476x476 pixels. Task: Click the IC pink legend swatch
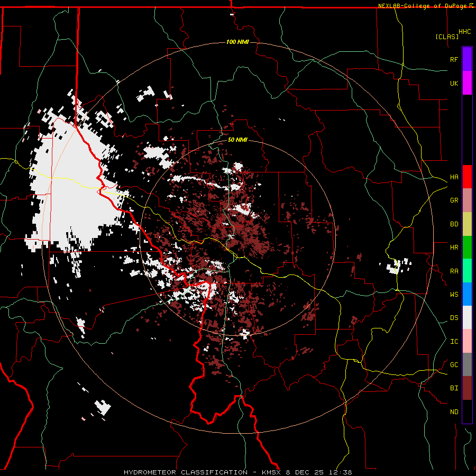coord(467,341)
